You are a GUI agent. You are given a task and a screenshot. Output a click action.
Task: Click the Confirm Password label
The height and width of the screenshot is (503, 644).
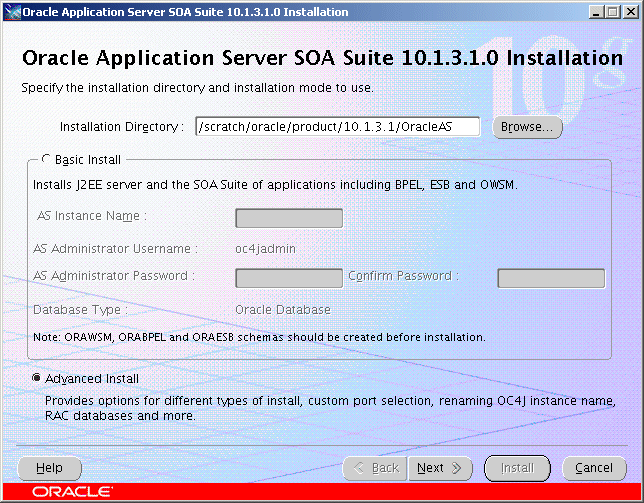click(403, 276)
